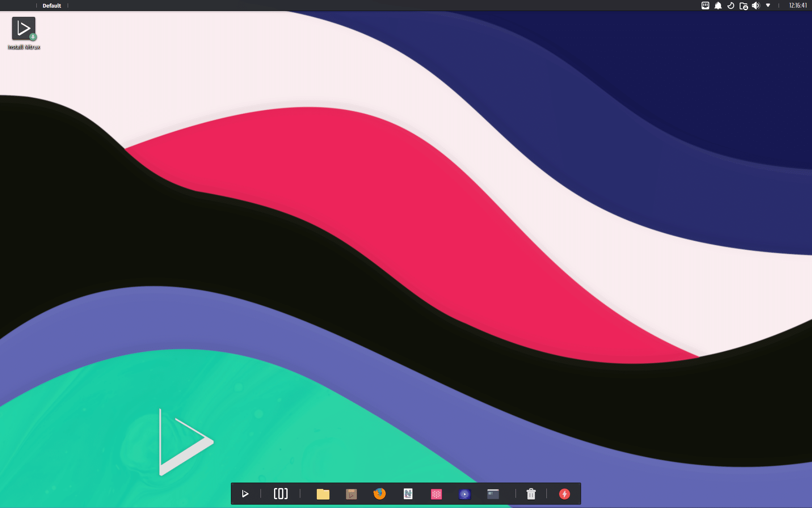The image size is (812, 508).
Task: Toggle night color moon icon in tray
Action: click(x=730, y=6)
